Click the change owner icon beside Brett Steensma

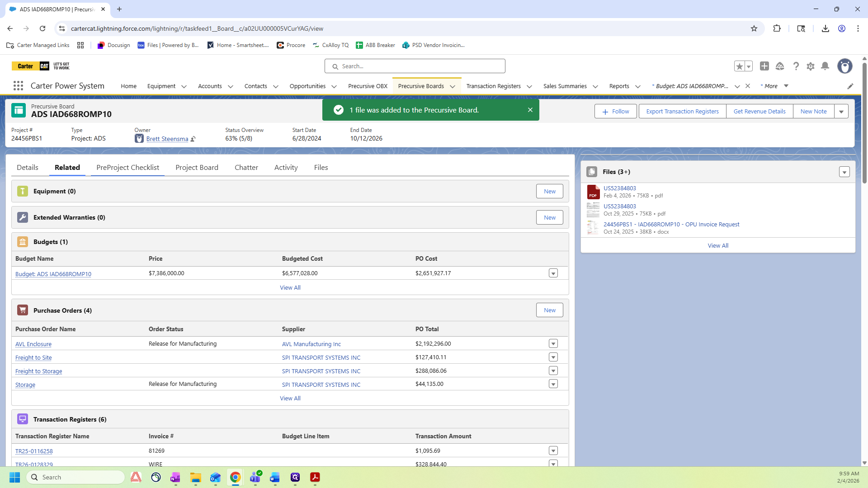click(193, 139)
